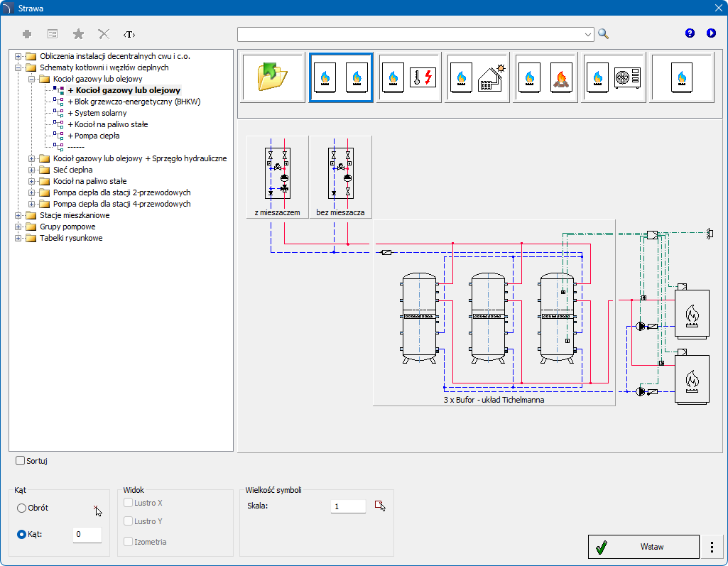This screenshot has width=728, height=566.
Task: Choose the 'z mieszaczem' schematic thumbnail
Action: (x=277, y=177)
